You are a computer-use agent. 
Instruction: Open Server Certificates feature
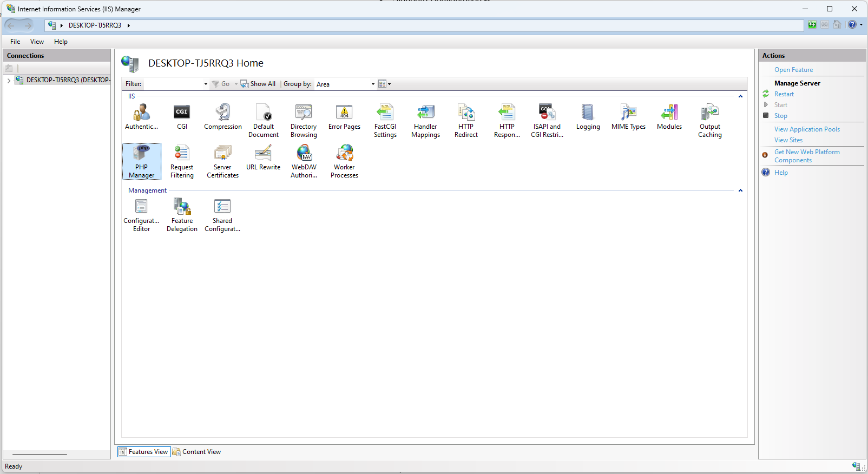[x=222, y=161]
